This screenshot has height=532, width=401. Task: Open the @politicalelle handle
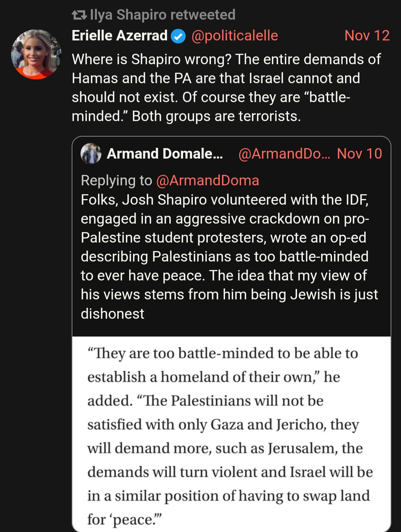[235, 36]
